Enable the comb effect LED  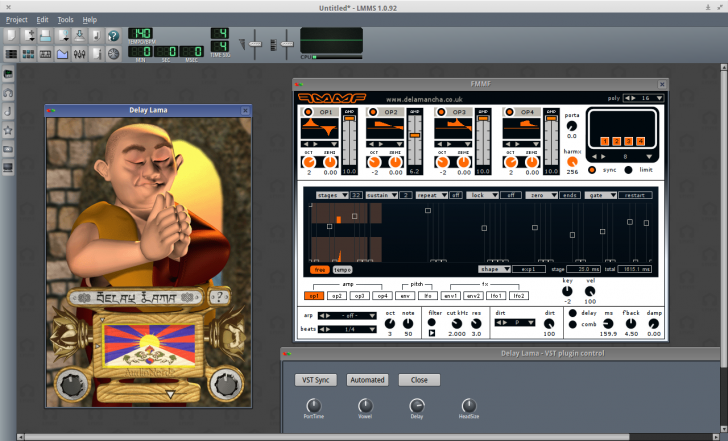coord(572,324)
